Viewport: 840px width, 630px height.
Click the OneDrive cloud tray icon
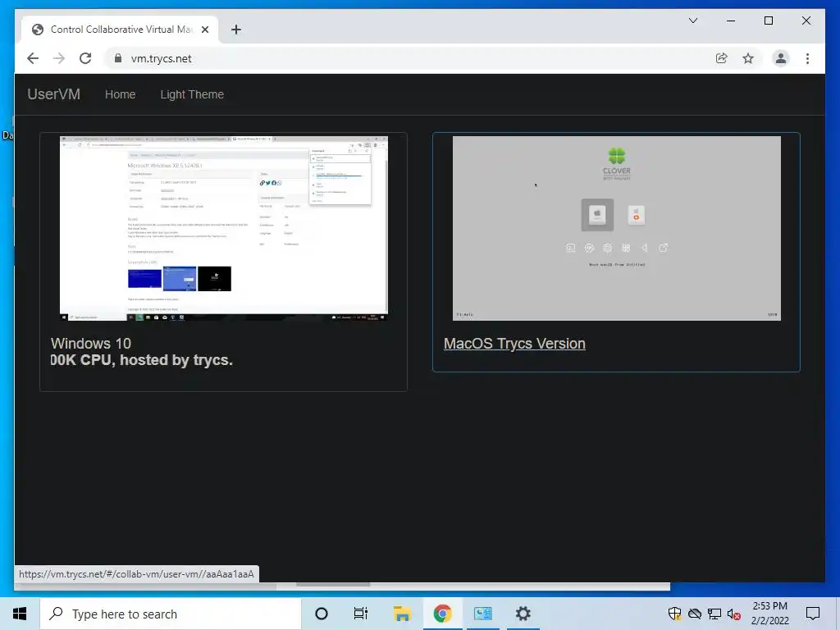pyautogui.click(x=694, y=614)
